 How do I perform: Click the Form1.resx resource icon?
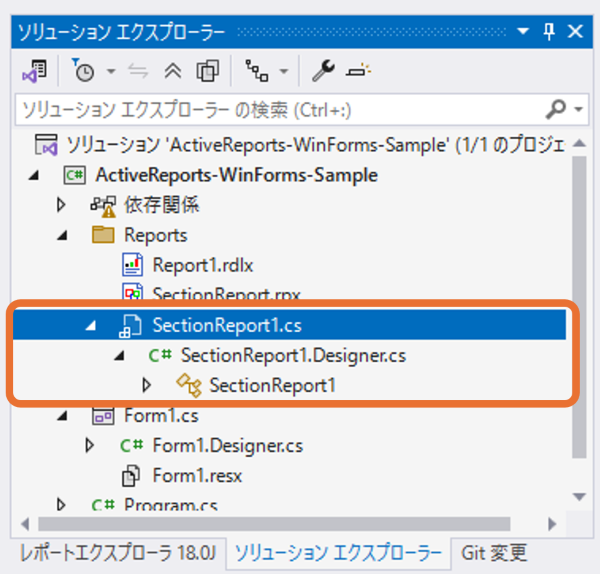[x=131, y=476]
